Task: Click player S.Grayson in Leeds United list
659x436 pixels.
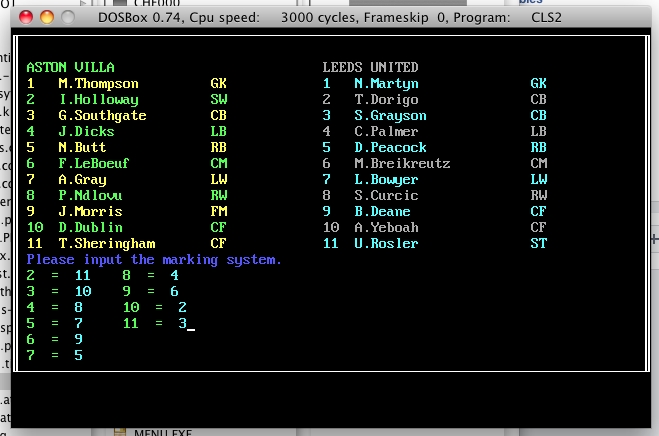Action: 390,116
